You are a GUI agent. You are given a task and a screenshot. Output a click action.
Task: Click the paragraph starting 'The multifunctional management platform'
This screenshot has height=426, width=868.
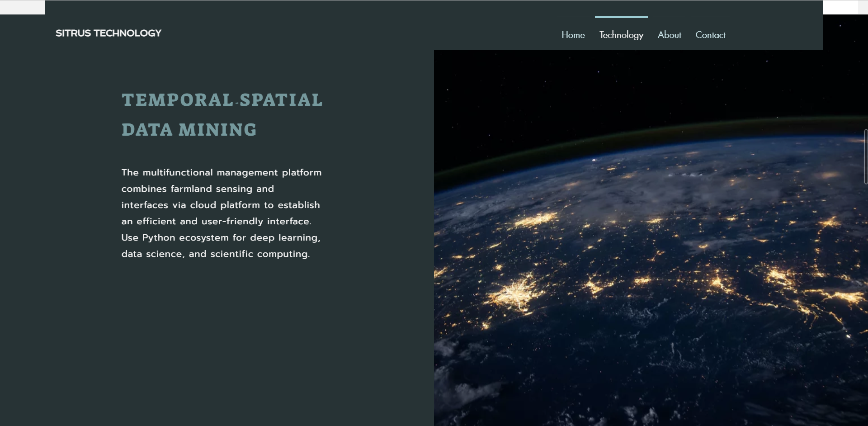(222, 213)
